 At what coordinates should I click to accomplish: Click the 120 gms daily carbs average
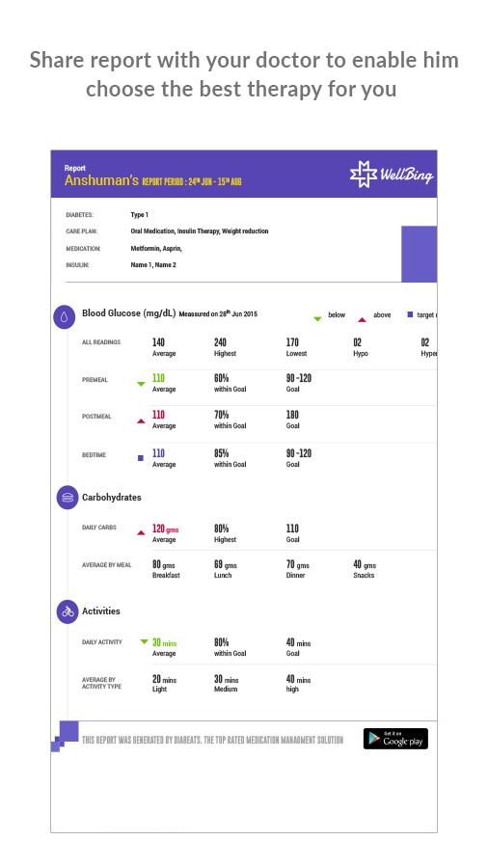(166, 529)
